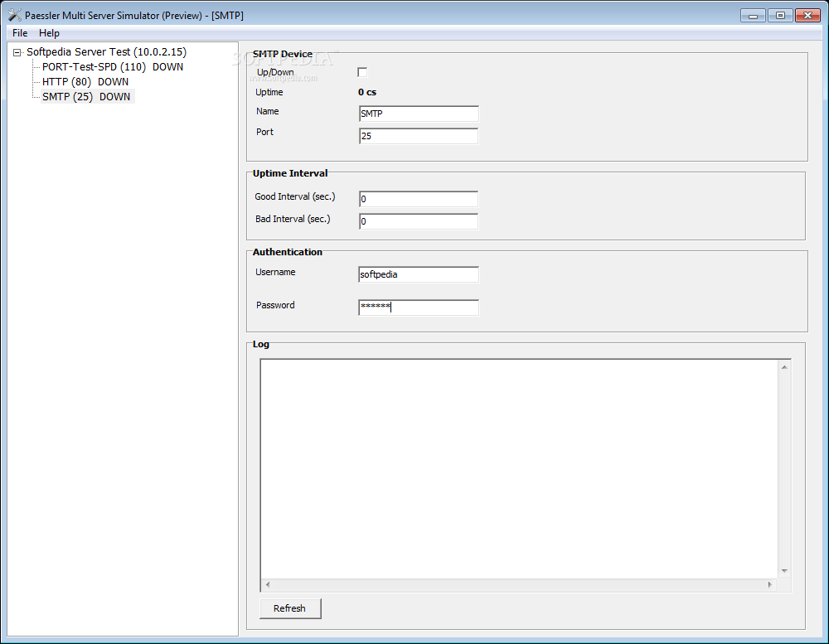The width and height of the screenshot is (829, 644).
Task: Click the 'Authentication' group heading
Action: click(x=287, y=252)
